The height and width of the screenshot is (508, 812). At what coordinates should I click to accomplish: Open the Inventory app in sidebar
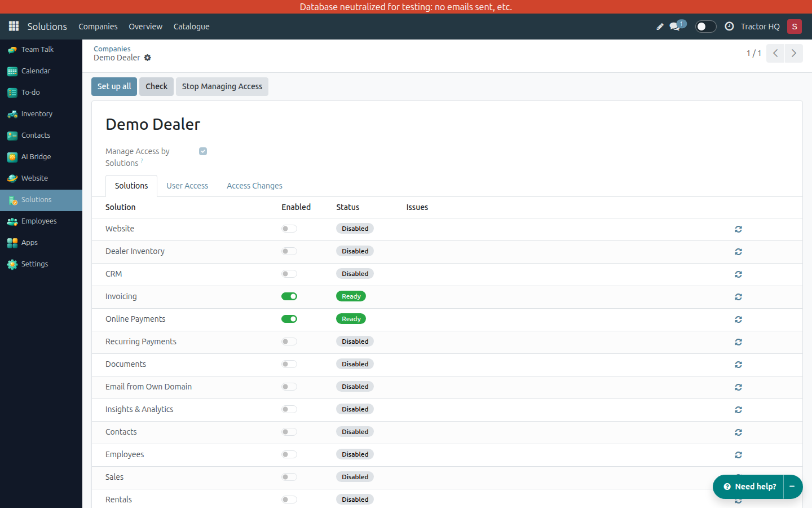(41, 114)
